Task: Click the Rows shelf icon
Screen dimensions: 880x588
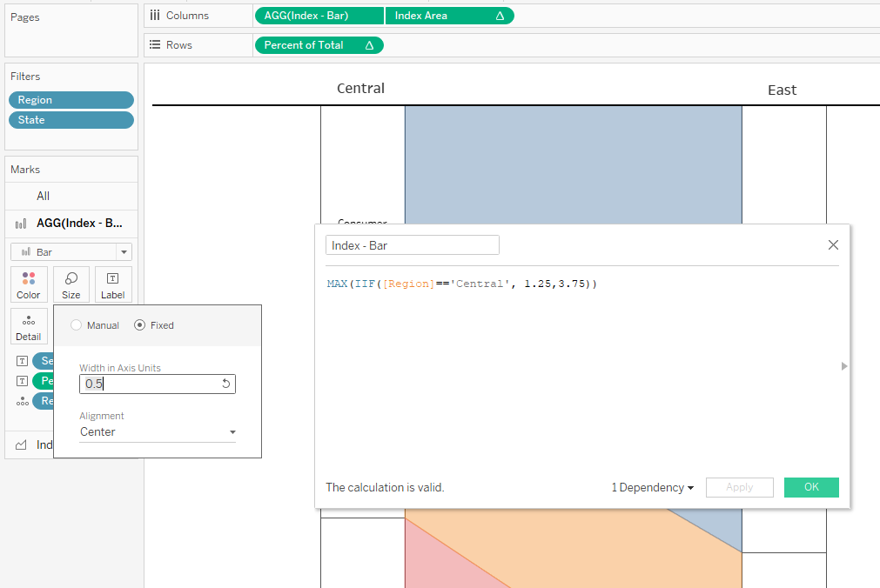Action: coord(155,45)
